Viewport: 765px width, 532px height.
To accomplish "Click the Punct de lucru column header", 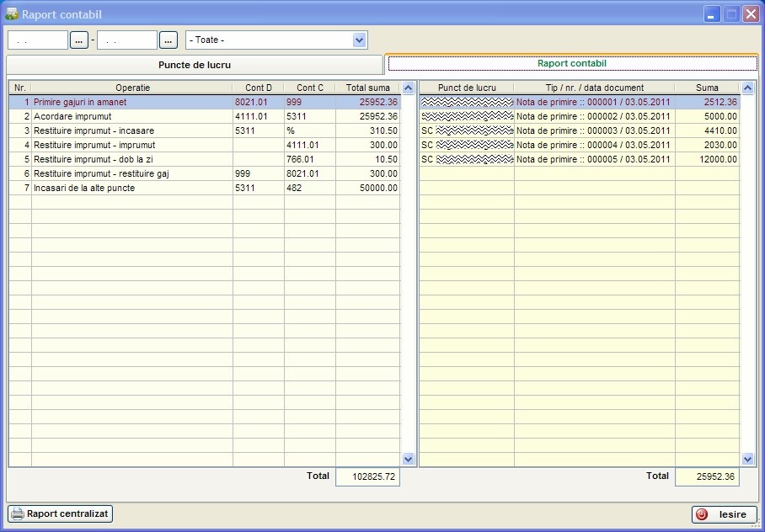I will click(x=467, y=88).
